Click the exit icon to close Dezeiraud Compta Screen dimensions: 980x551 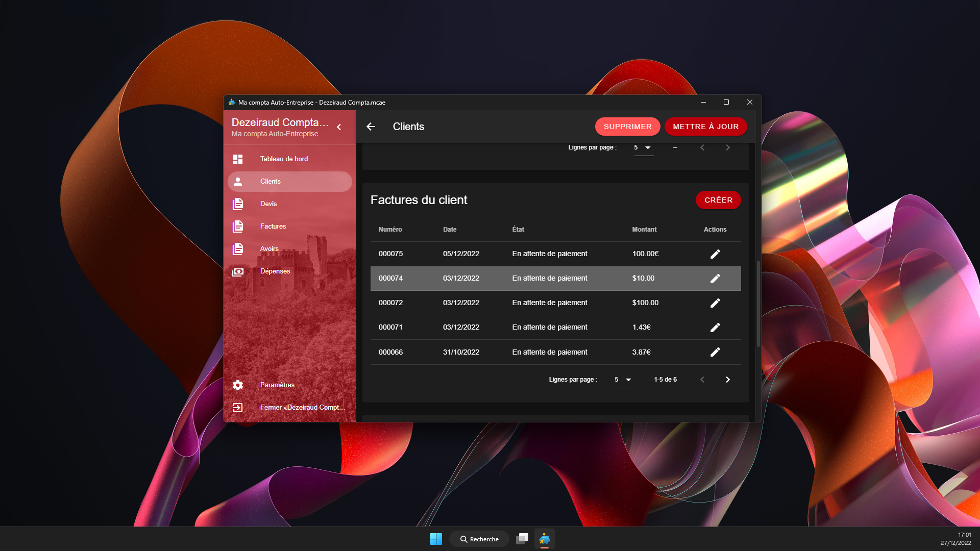[x=238, y=407]
